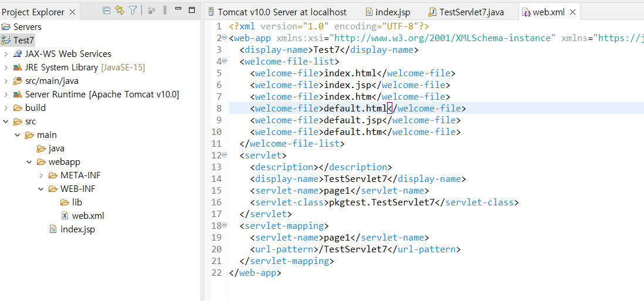
Task: Click '/TestServlet7' url-pattern value
Action: tap(354, 249)
